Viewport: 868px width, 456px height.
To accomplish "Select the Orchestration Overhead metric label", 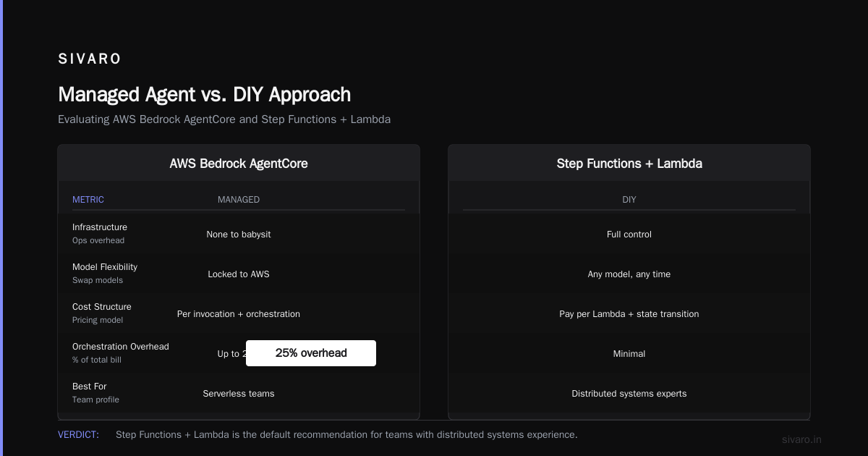I will coord(121,347).
